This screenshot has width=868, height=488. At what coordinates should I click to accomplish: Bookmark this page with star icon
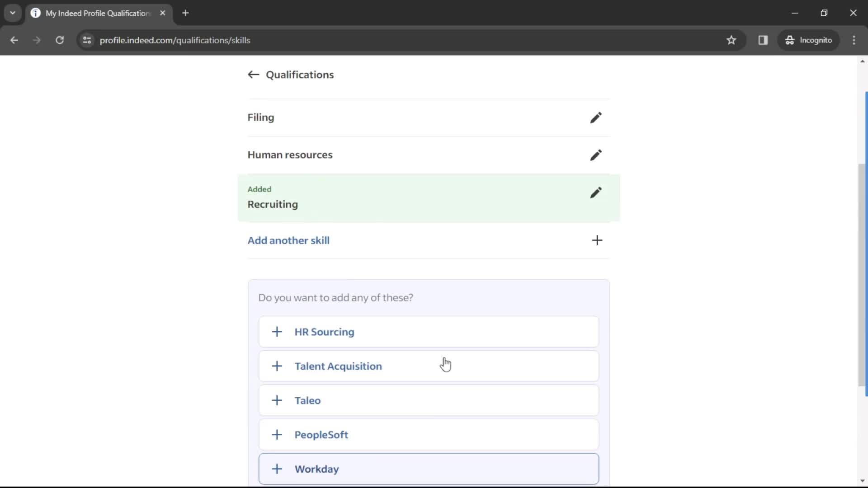click(731, 40)
